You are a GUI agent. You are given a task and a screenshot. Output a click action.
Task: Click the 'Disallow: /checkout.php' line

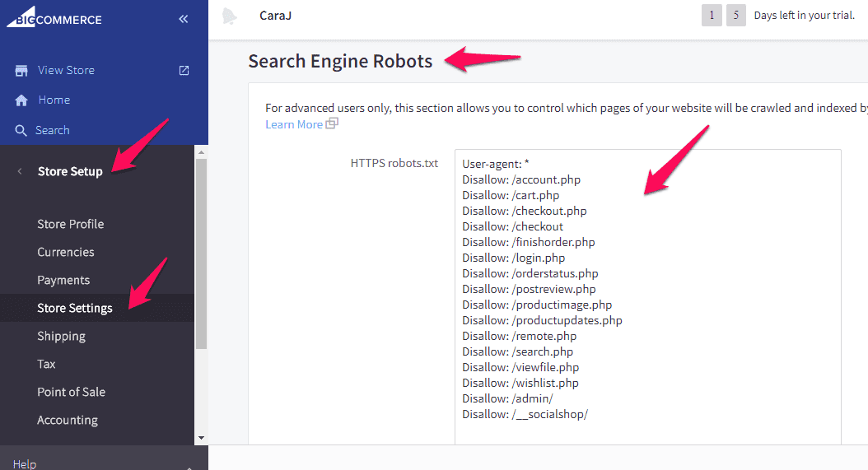(x=525, y=211)
